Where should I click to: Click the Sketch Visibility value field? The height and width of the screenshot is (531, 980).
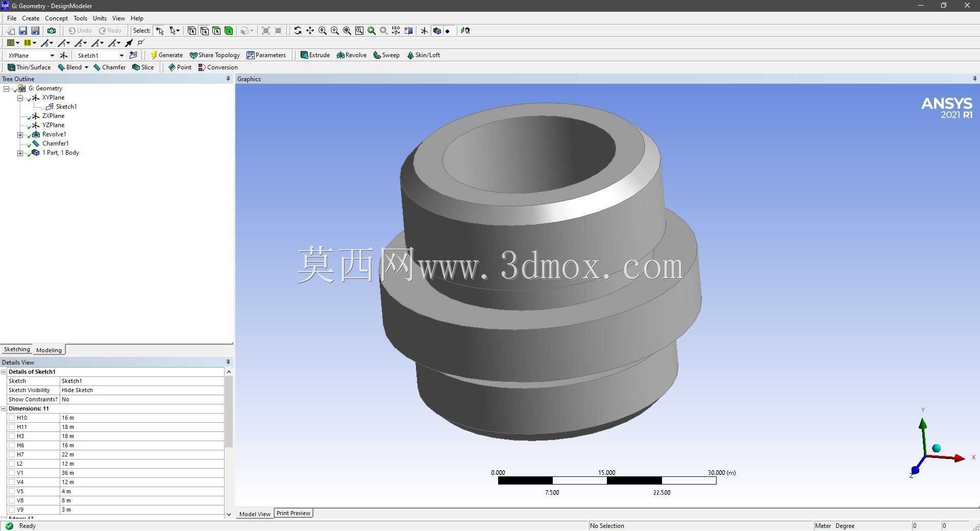(142, 390)
